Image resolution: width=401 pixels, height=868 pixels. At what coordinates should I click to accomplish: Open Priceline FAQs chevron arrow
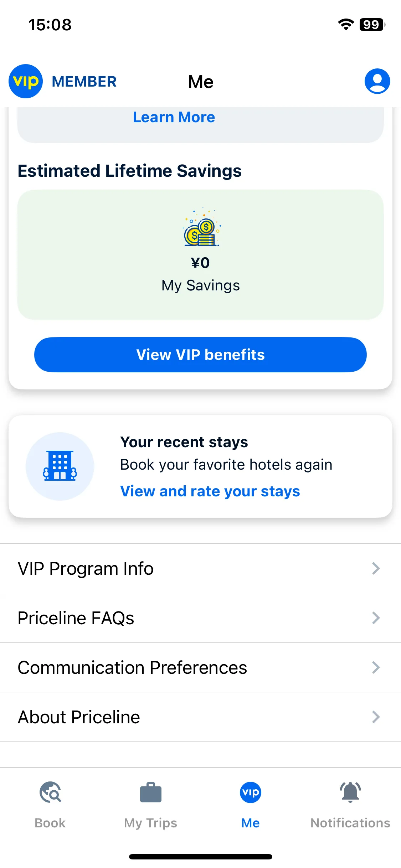pyautogui.click(x=376, y=618)
